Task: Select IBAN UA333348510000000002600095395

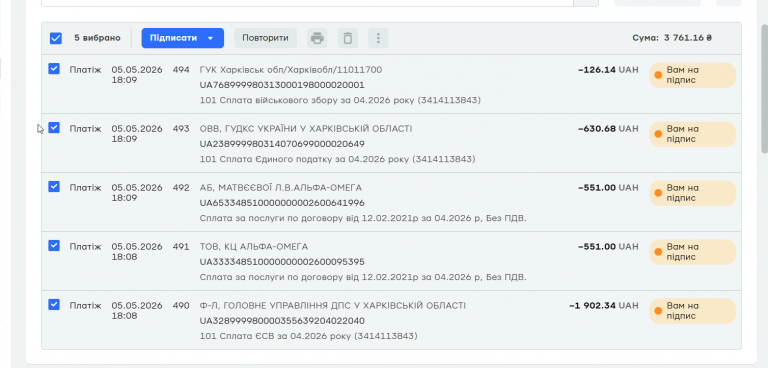Action: (282, 262)
